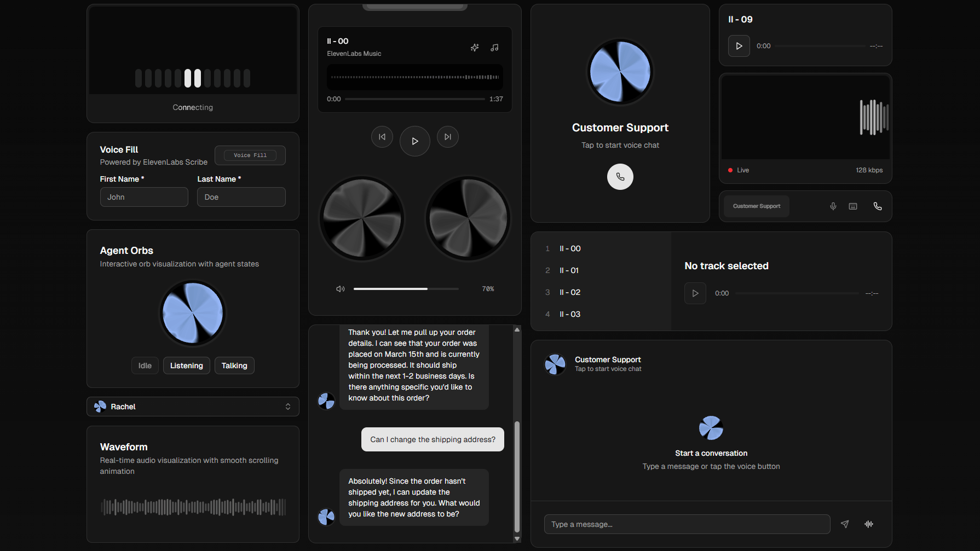980x551 pixels.
Task: Click microphone icon in Customer Support bar
Action: click(x=833, y=206)
